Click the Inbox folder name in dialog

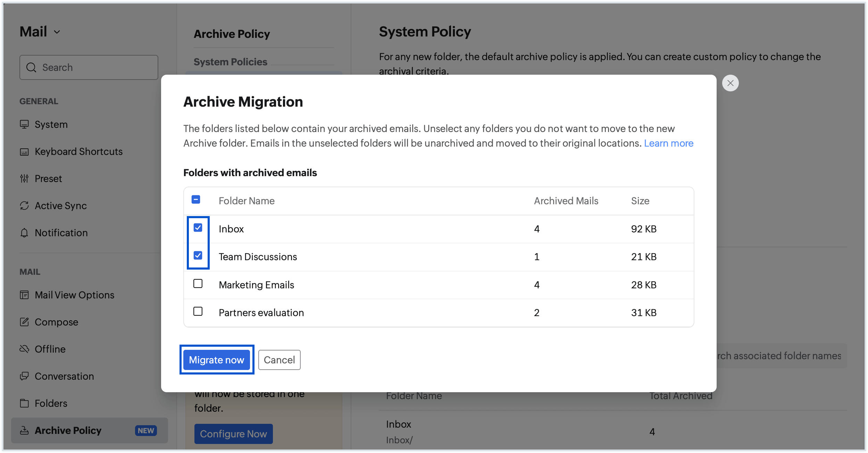pos(231,229)
